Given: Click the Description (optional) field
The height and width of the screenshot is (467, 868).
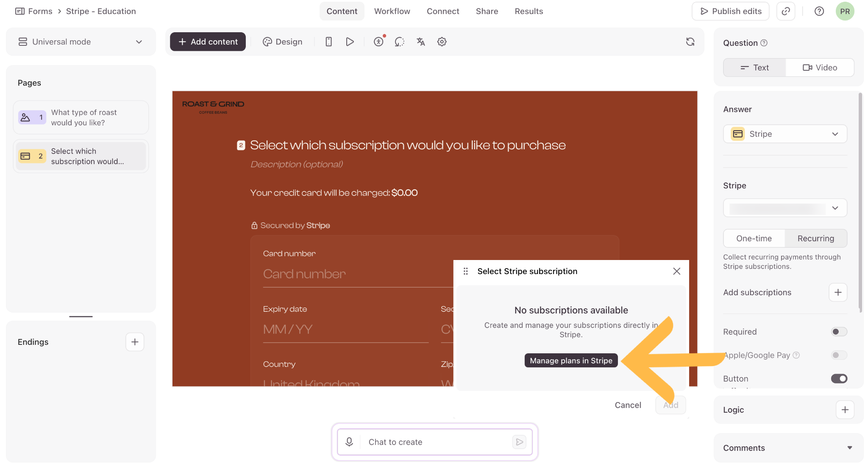Looking at the screenshot, I should coord(297,164).
